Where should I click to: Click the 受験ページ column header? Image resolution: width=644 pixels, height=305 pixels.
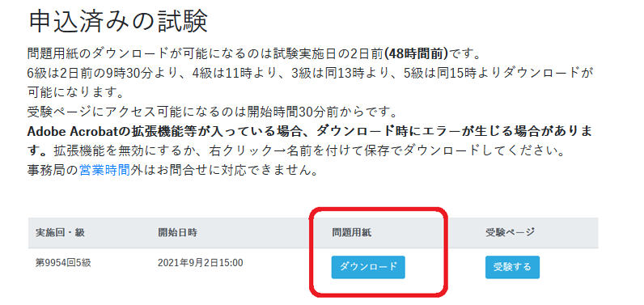coord(511,233)
